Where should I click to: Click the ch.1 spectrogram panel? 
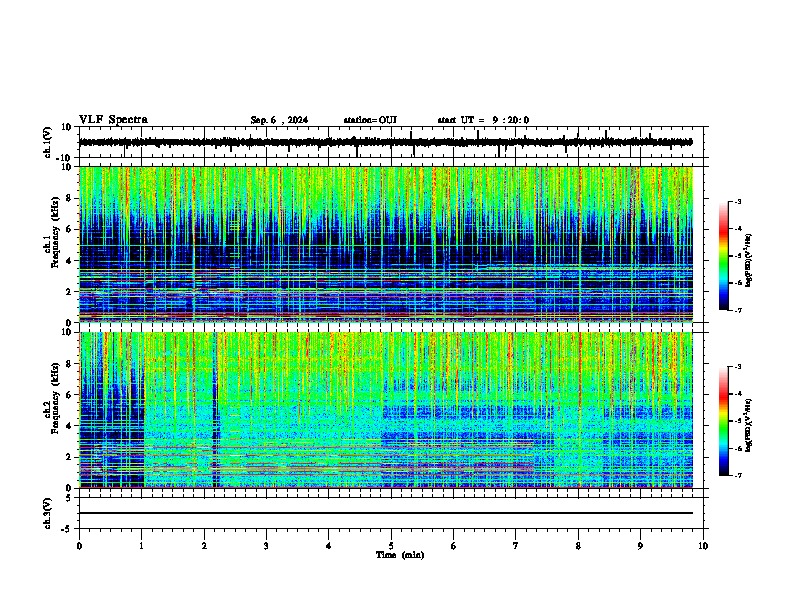point(386,244)
